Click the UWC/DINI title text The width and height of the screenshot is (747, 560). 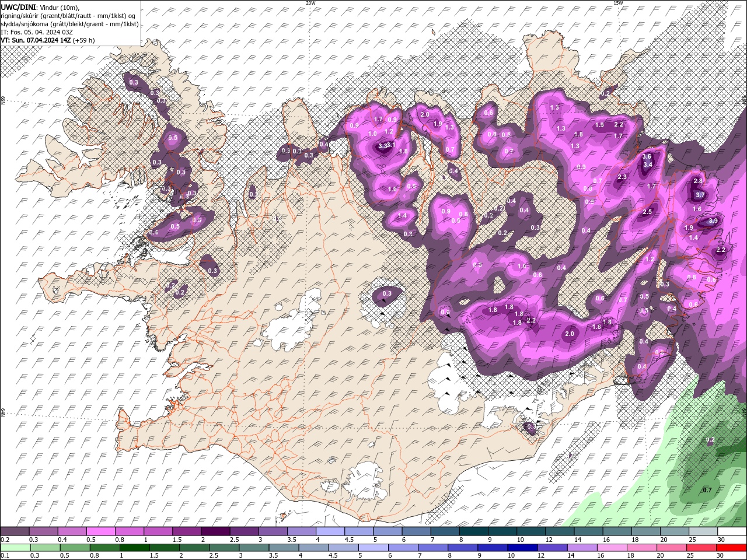pyautogui.click(x=19, y=6)
